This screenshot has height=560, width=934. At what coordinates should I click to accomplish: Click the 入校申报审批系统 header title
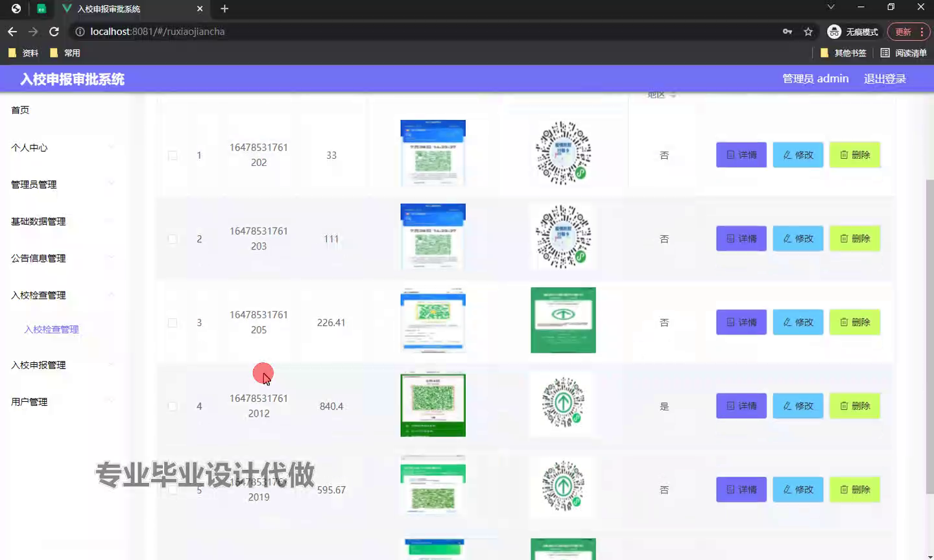click(72, 79)
